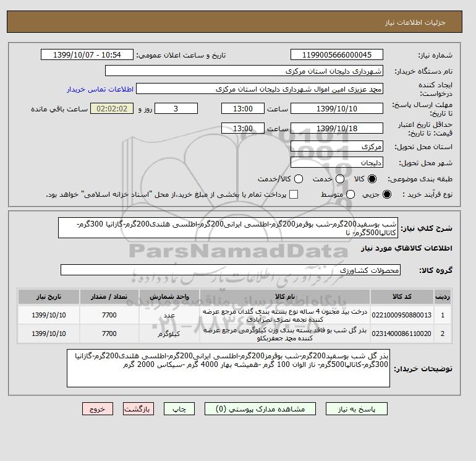Click the جزئیات اطلاعات نیاز page header
Image resolution: width=476 pixels, height=461 pixels.
tap(415, 22)
